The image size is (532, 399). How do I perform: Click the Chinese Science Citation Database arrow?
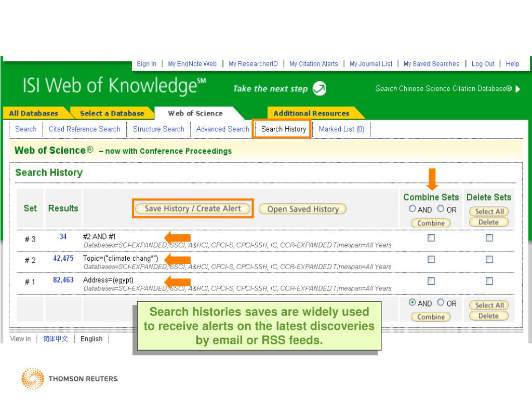pyautogui.click(x=518, y=89)
